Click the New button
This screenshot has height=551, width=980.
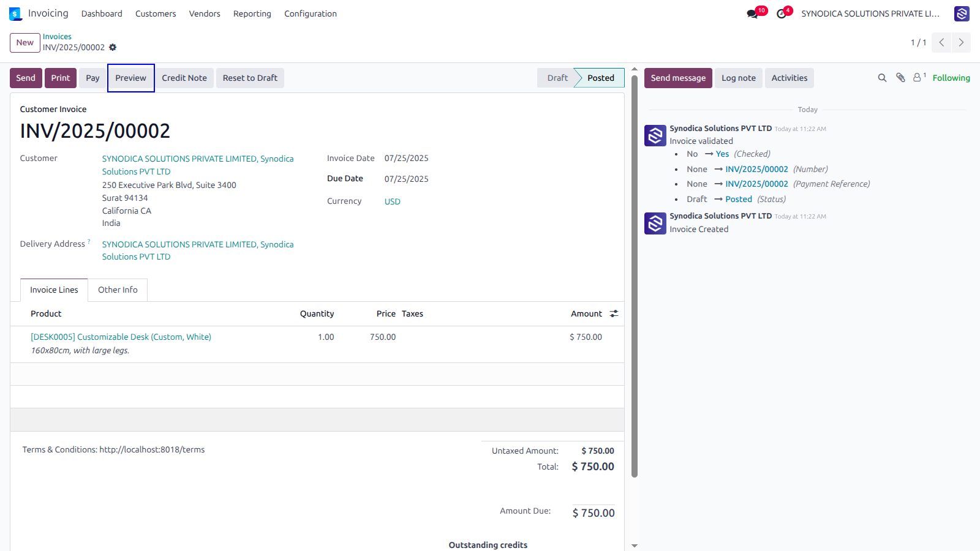25,42
